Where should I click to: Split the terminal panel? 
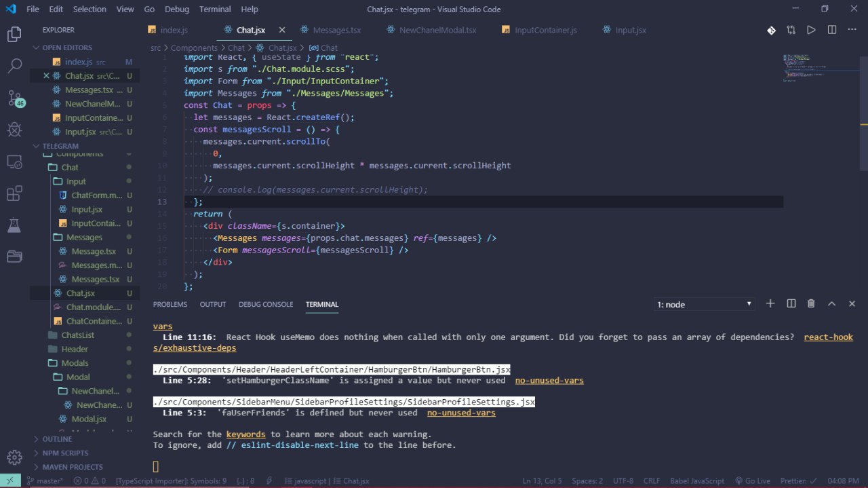(x=791, y=304)
